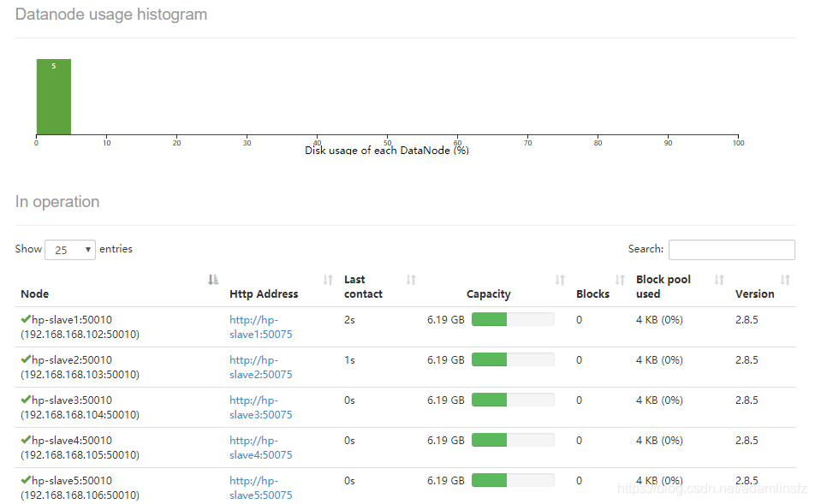This screenshot has height=504, width=815.
Task: Click Blocks value 0 in hp-slave5 row
Action: tap(579, 480)
